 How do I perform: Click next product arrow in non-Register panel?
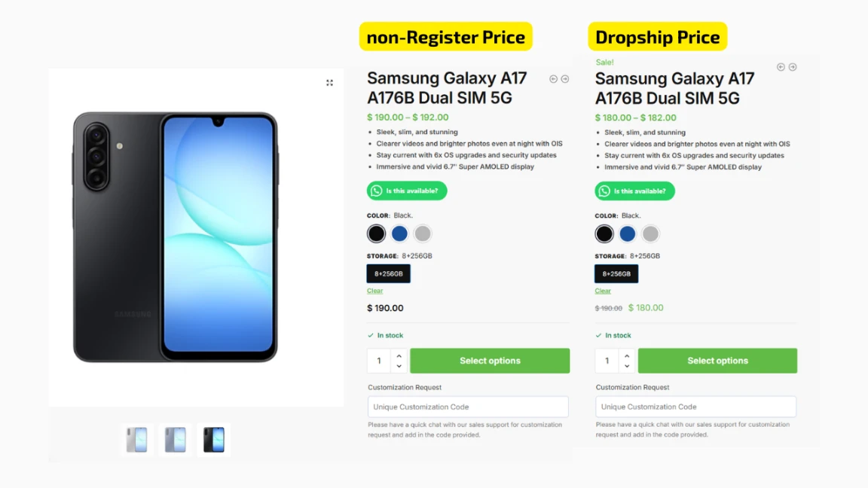pyautogui.click(x=565, y=79)
